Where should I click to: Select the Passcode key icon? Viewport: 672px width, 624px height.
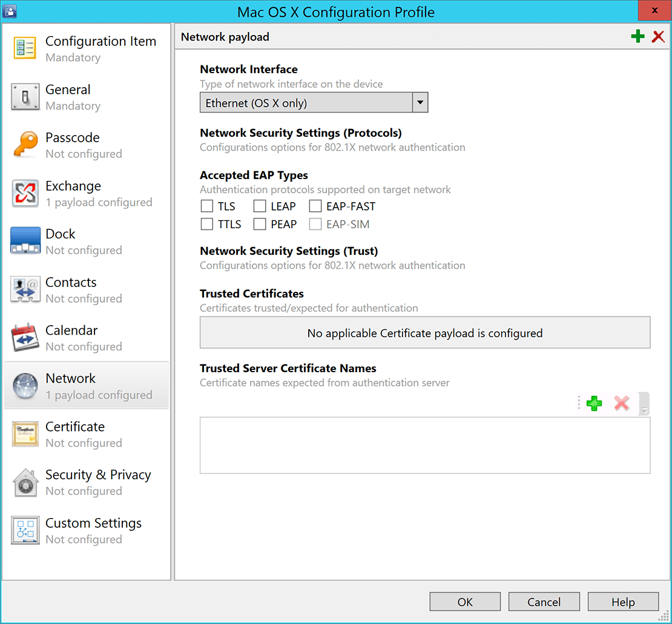[x=25, y=145]
